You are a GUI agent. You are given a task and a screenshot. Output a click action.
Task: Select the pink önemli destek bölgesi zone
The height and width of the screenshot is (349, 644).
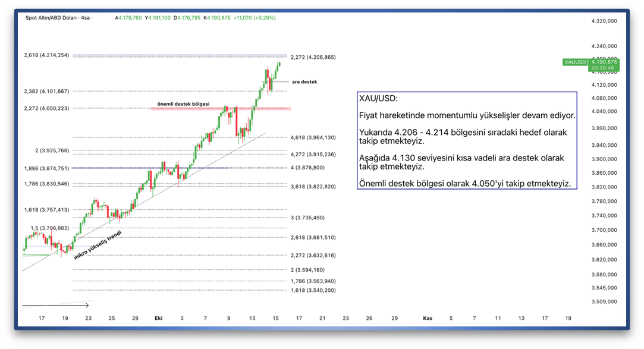click(221, 108)
